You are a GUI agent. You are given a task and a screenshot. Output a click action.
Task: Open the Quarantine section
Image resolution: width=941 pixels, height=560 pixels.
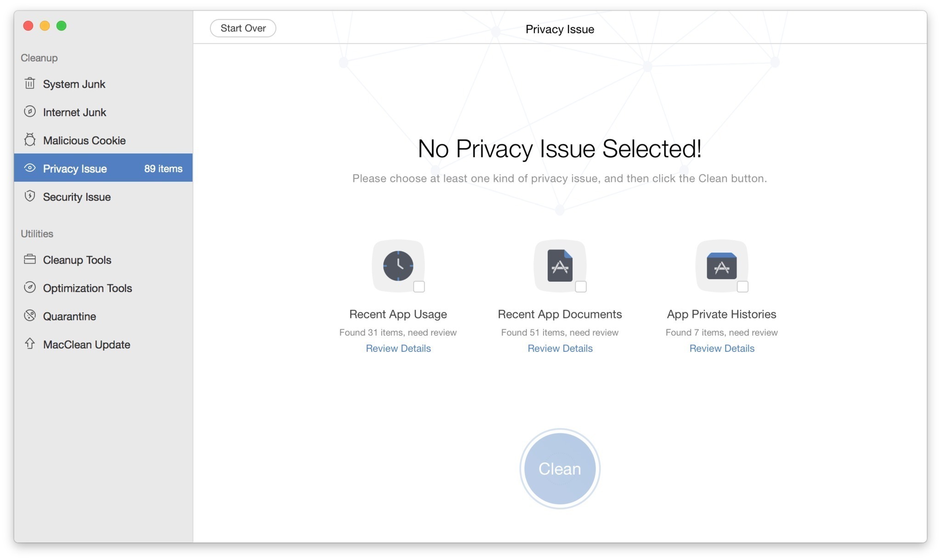click(69, 315)
